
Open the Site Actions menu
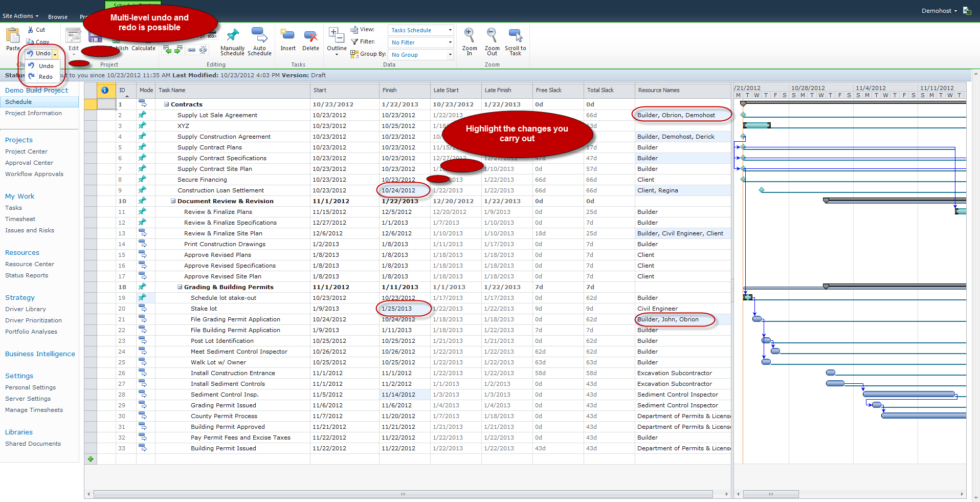(20, 16)
